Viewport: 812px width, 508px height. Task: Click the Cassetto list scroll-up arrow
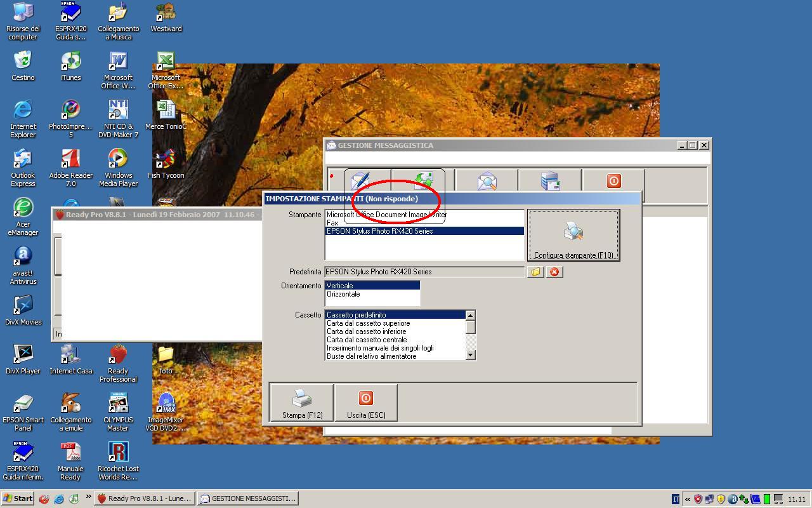coord(470,316)
